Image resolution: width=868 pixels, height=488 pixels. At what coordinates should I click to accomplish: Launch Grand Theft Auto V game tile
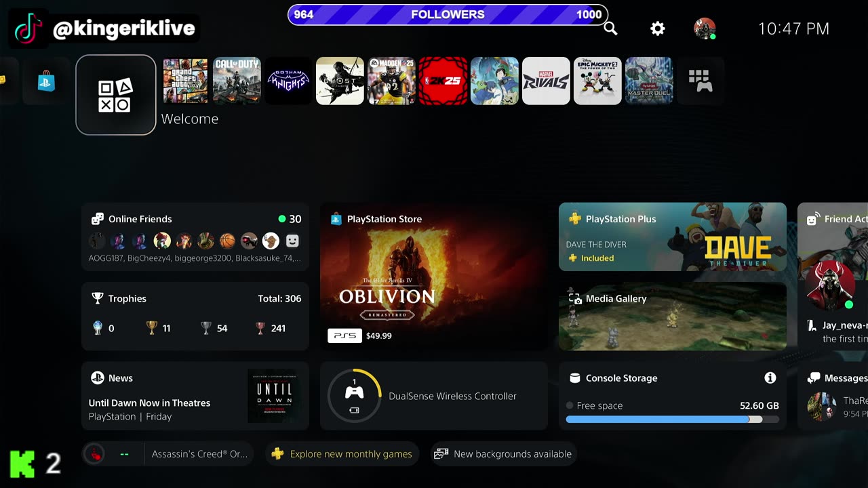tap(186, 81)
